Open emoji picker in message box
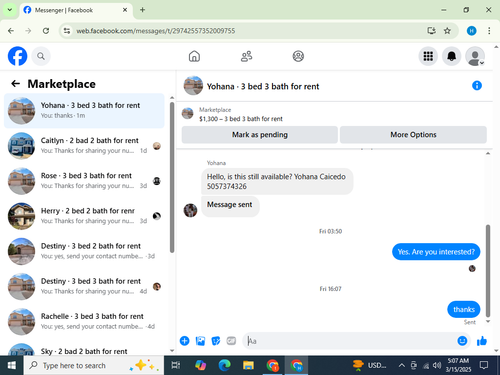500x375 pixels. click(462, 341)
